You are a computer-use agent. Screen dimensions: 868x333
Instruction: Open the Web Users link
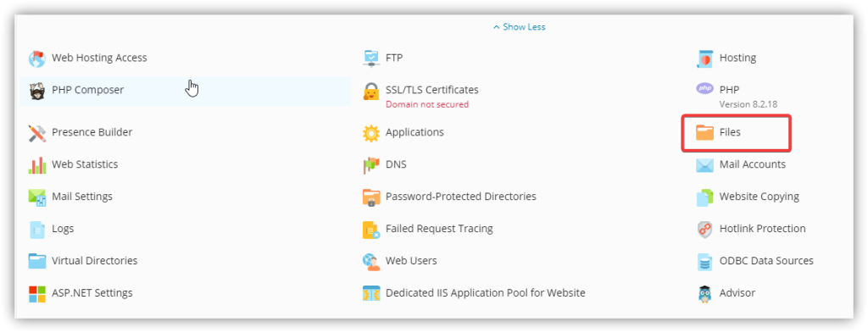411,260
